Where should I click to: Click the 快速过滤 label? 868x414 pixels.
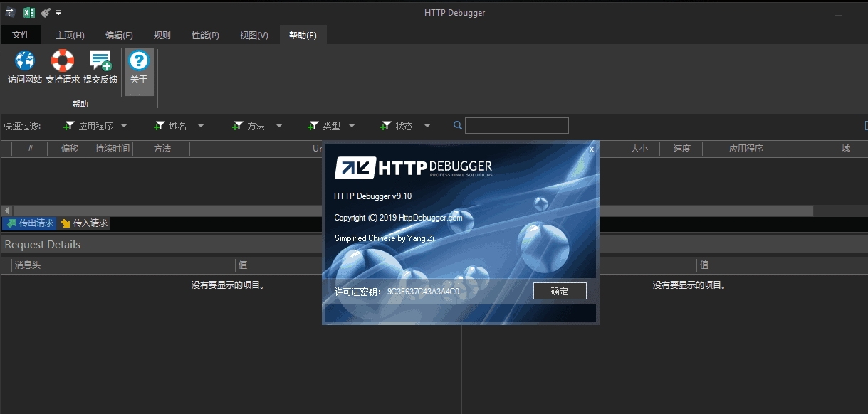tap(23, 126)
